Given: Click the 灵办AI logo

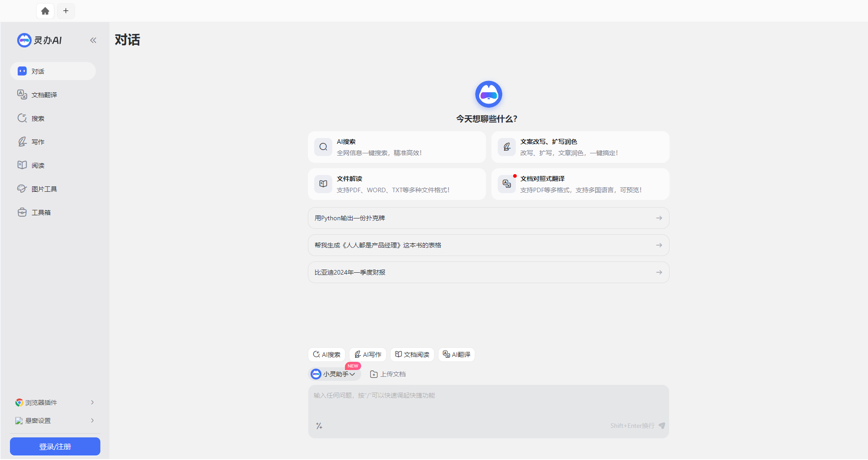Looking at the screenshot, I should point(39,40).
